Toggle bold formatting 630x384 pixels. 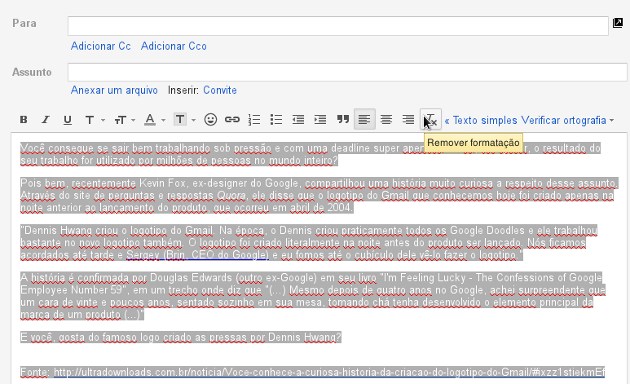click(24, 120)
